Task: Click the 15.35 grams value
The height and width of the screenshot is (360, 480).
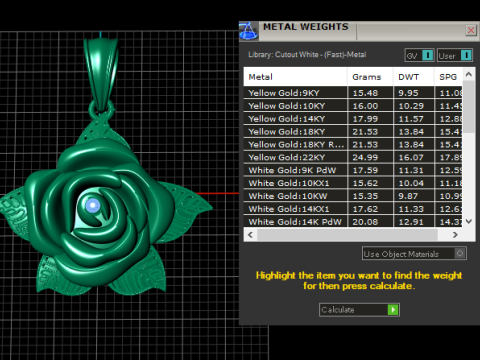Action: click(365, 196)
